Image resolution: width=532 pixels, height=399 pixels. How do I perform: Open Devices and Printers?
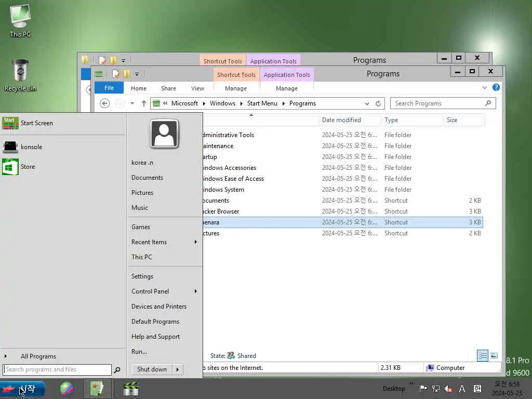(x=159, y=307)
